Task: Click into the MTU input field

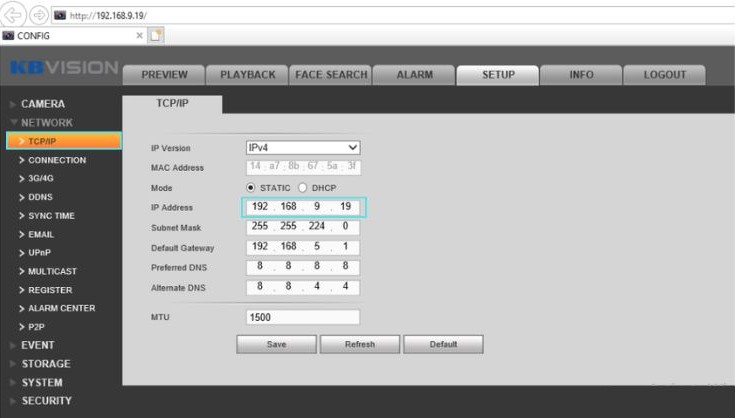Action: [x=302, y=317]
